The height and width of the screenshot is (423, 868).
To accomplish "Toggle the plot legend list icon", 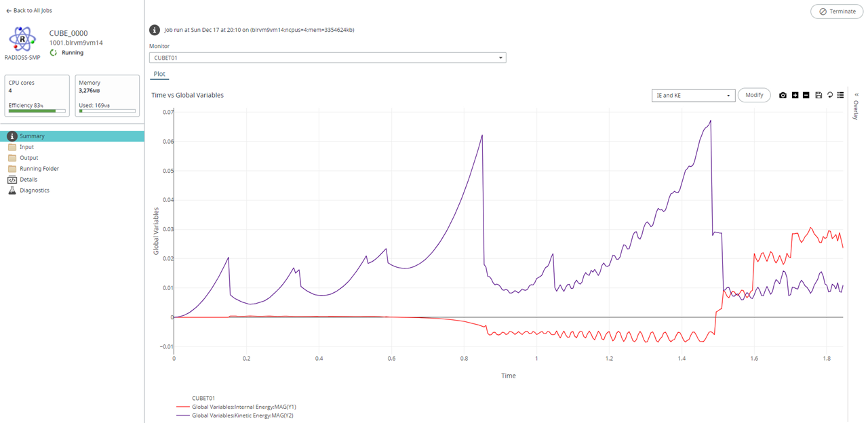I will (x=840, y=96).
